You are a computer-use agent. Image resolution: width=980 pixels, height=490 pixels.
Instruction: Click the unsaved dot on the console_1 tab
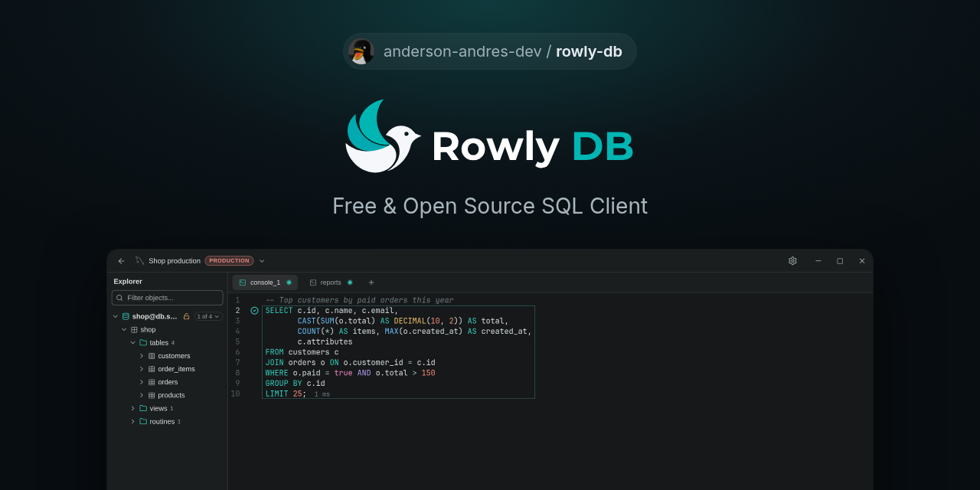pos(289,283)
